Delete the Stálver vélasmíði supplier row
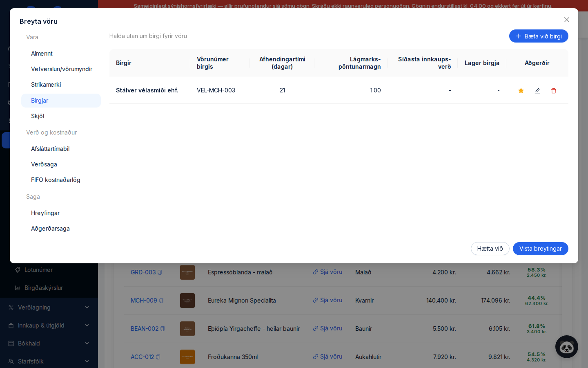This screenshot has height=368, width=588. (554, 91)
